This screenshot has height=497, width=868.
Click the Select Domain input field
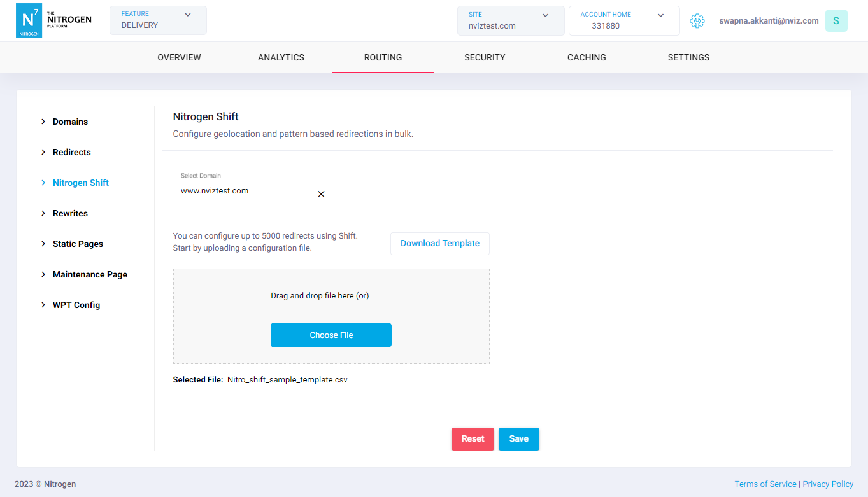click(245, 191)
